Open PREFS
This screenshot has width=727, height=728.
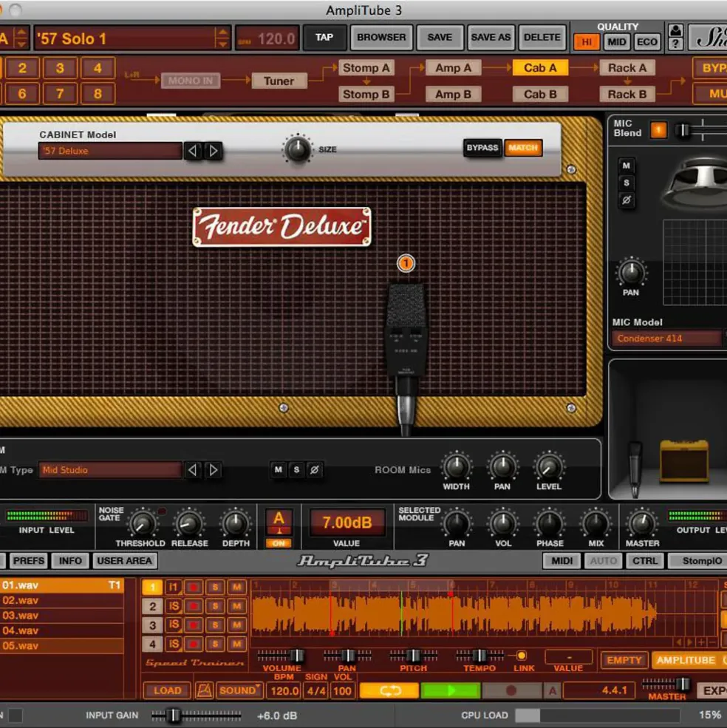28,561
